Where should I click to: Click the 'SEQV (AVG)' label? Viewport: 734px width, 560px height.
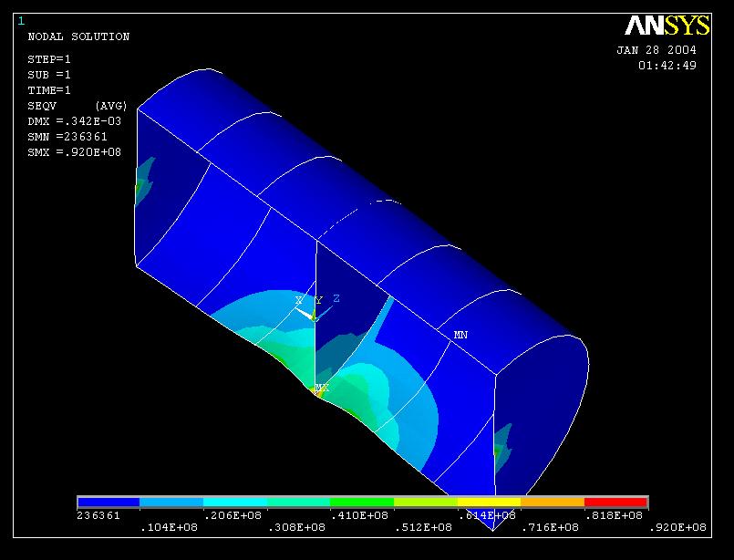(x=78, y=106)
